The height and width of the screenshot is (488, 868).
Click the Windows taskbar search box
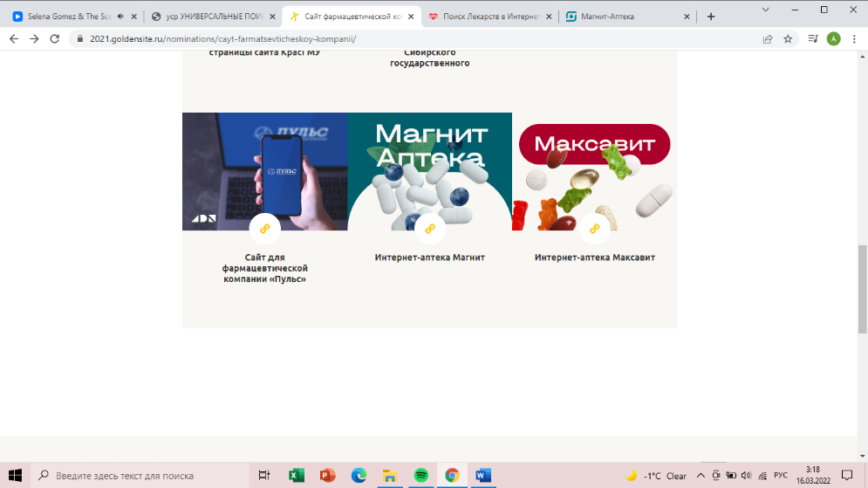point(140,475)
